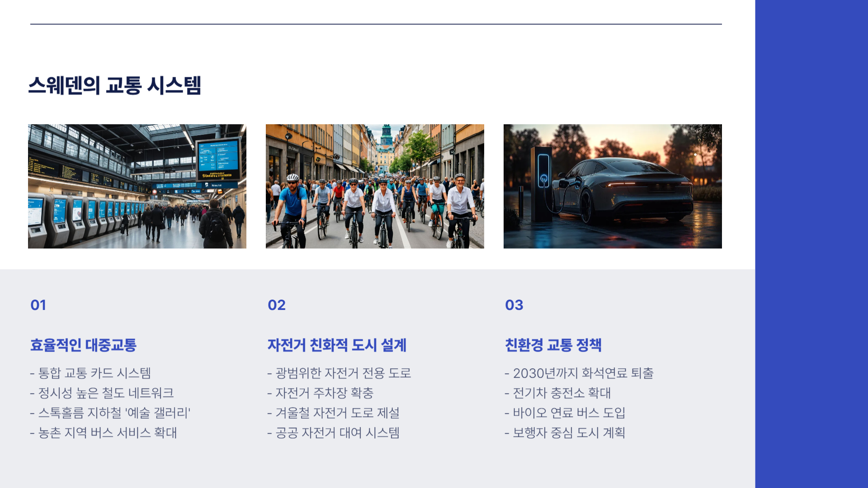Select the heading 효율적인 대중교통
This screenshot has height=488, width=868.
(x=83, y=345)
